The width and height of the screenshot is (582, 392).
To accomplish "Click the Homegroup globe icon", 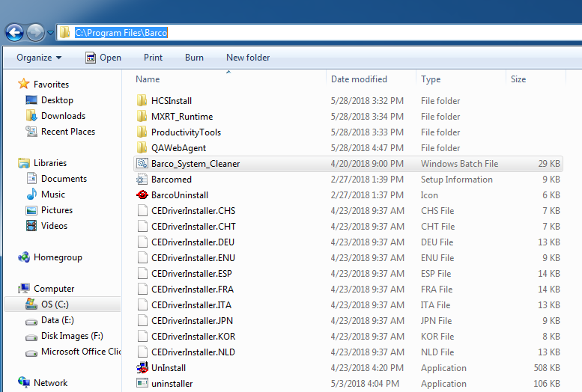I will [x=24, y=257].
